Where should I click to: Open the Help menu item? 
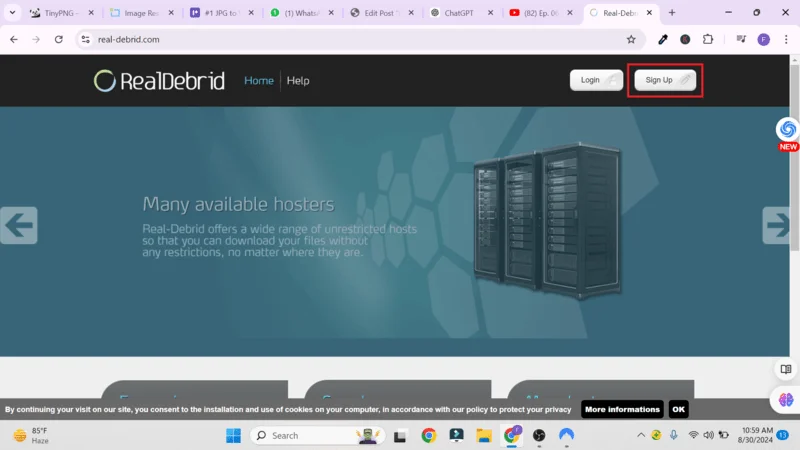click(298, 81)
